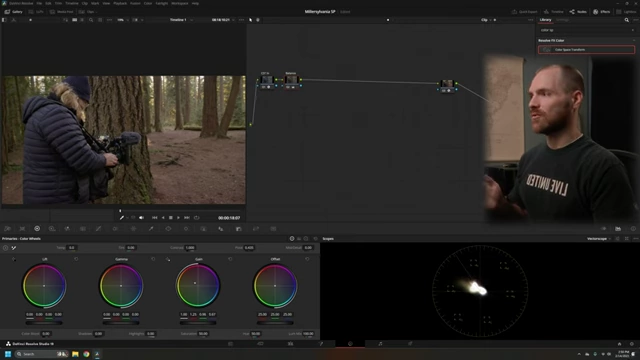Toggle the LUTs panel
640x360 pixels.
[x=36, y=11]
